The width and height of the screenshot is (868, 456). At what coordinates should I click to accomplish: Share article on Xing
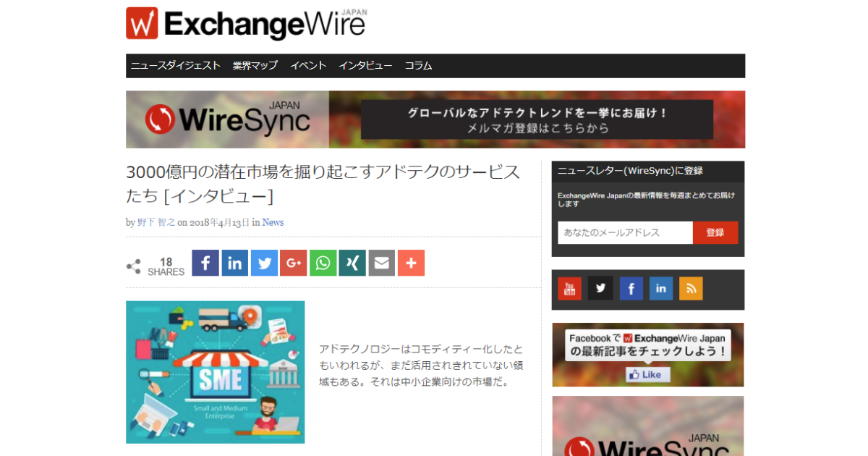click(x=352, y=263)
